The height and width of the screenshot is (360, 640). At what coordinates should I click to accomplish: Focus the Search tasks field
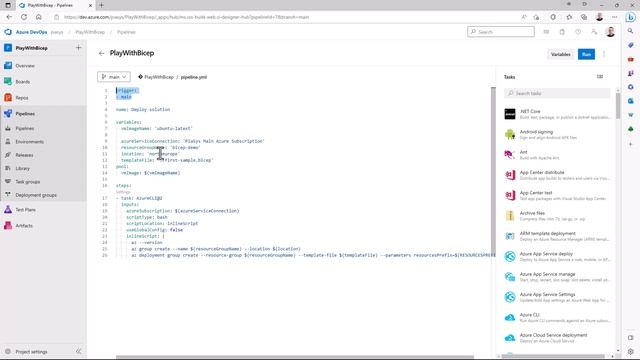pos(557,93)
